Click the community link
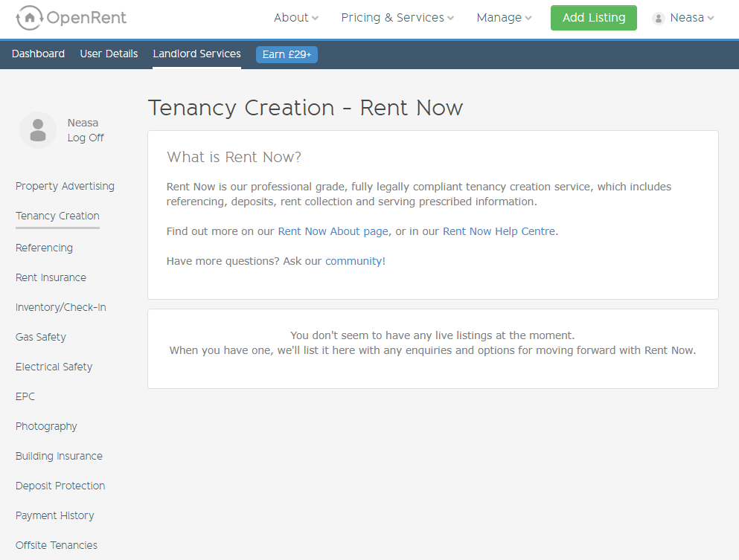This screenshot has width=739, height=560. point(353,261)
